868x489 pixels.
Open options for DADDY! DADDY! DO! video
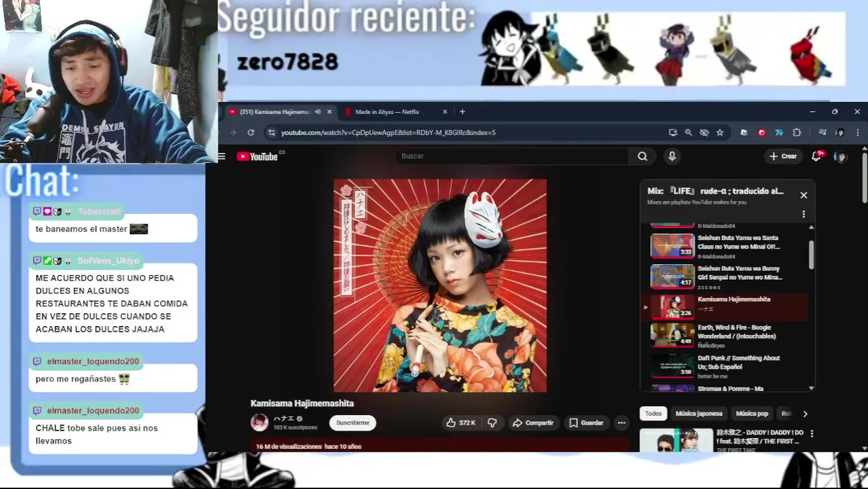[812, 433]
